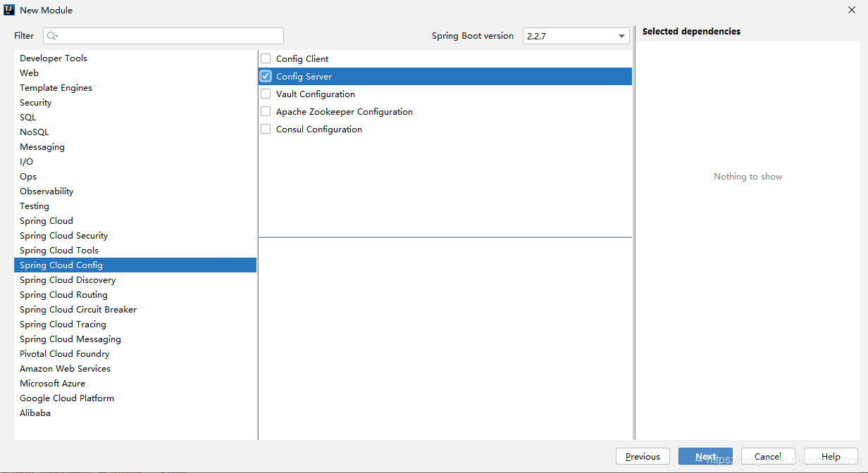The height and width of the screenshot is (473, 868).
Task: Select Spring Cloud Tracing category
Action: click(x=135, y=324)
